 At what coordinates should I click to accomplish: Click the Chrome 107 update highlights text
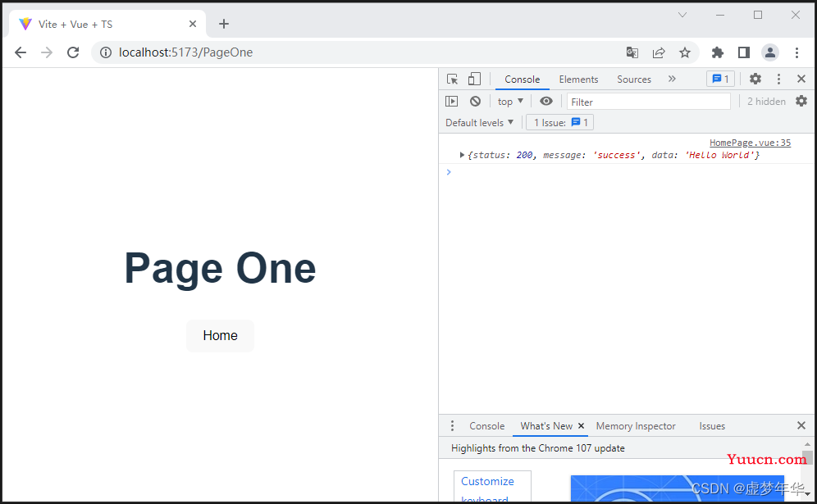[x=538, y=448]
